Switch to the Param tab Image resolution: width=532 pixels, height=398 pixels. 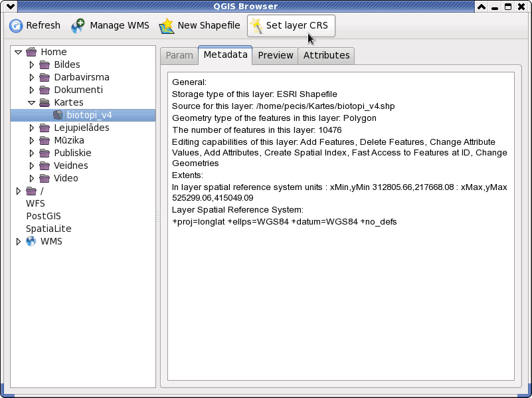click(x=179, y=56)
